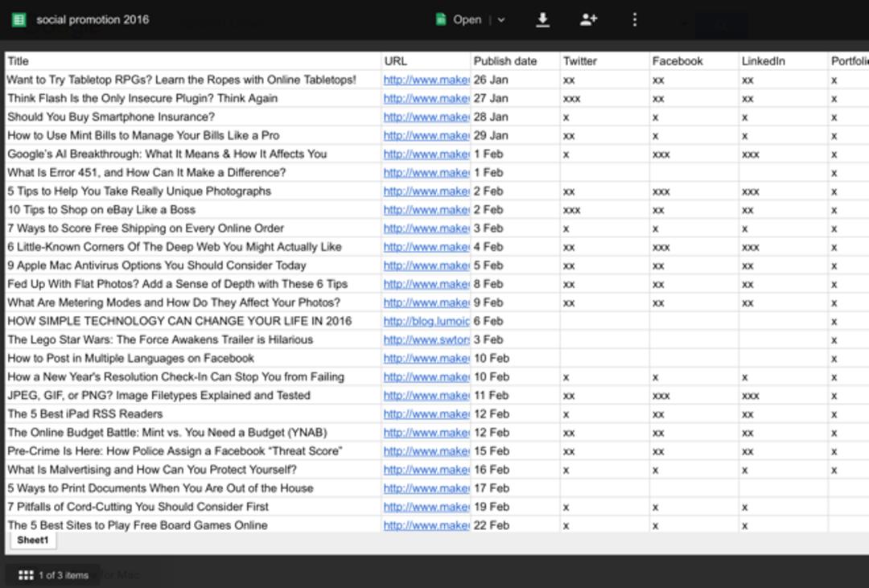Open the blog.lumoid URL link
Image resolution: width=869 pixels, height=588 pixels.
pyautogui.click(x=426, y=322)
